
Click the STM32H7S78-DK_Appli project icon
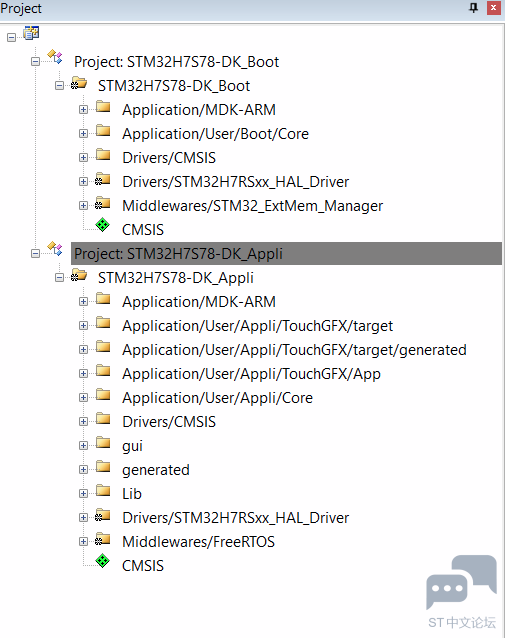pyautogui.click(x=55, y=249)
